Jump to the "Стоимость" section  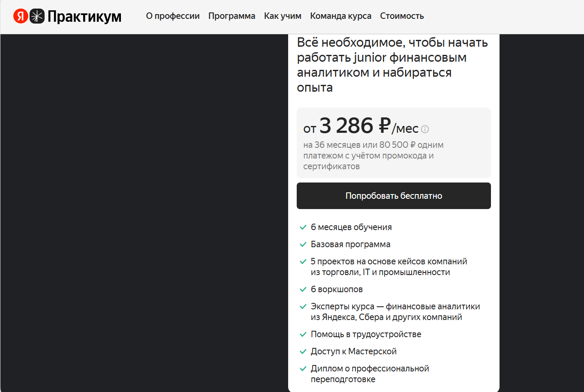(402, 16)
